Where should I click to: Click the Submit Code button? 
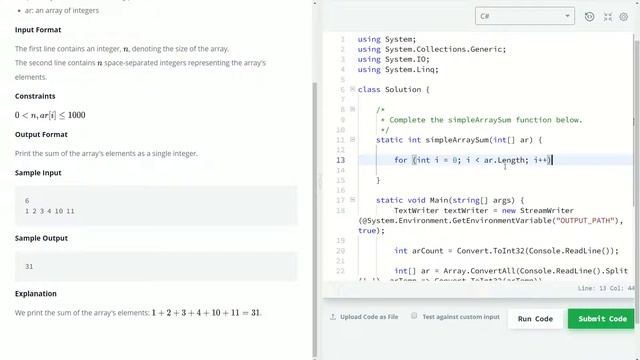[x=602, y=319]
